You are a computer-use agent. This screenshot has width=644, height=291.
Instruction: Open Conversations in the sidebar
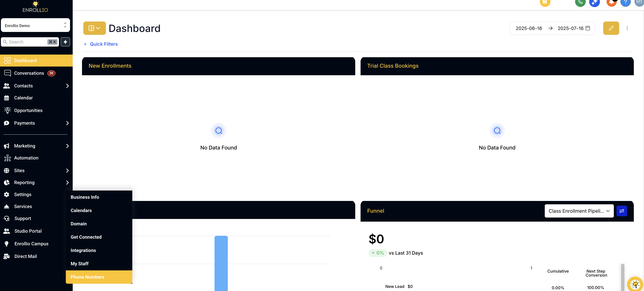[x=29, y=73]
